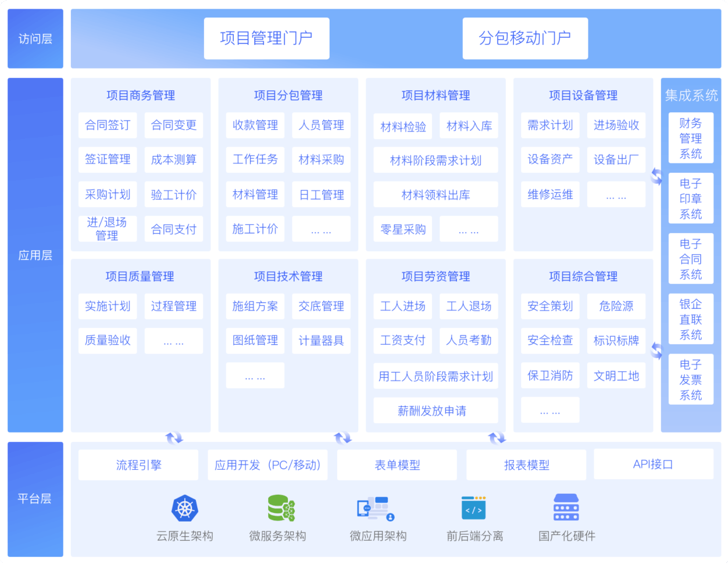Image resolution: width=728 pixels, height=564 pixels.
Task: Click the 合同签订 module
Action: (108, 126)
